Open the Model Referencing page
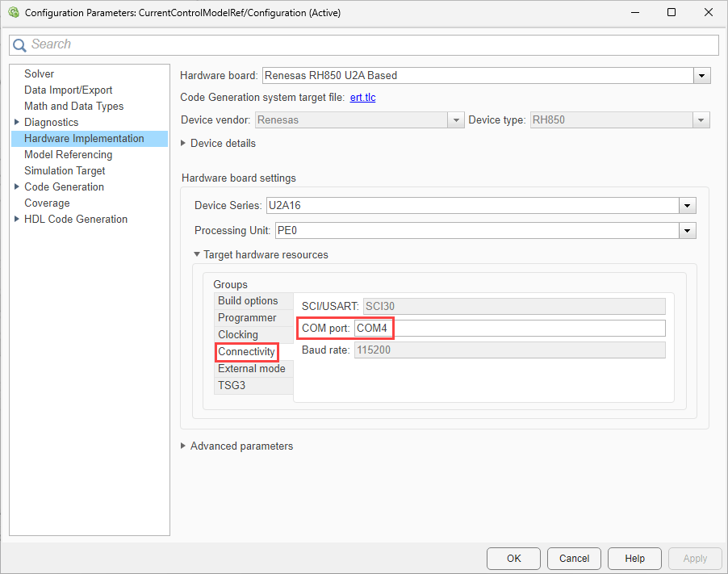This screenshot has height=574, width=728. pyautogui.click(x=68, y=155)
